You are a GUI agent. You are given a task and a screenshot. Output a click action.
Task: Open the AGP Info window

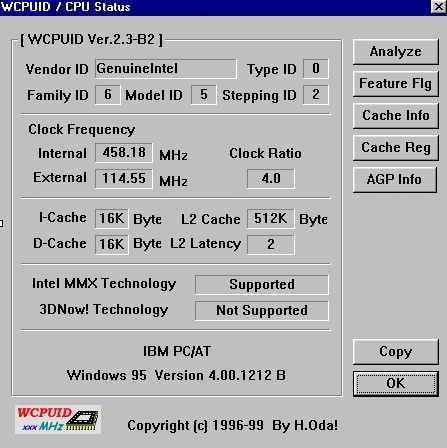(x=394, y=180)
